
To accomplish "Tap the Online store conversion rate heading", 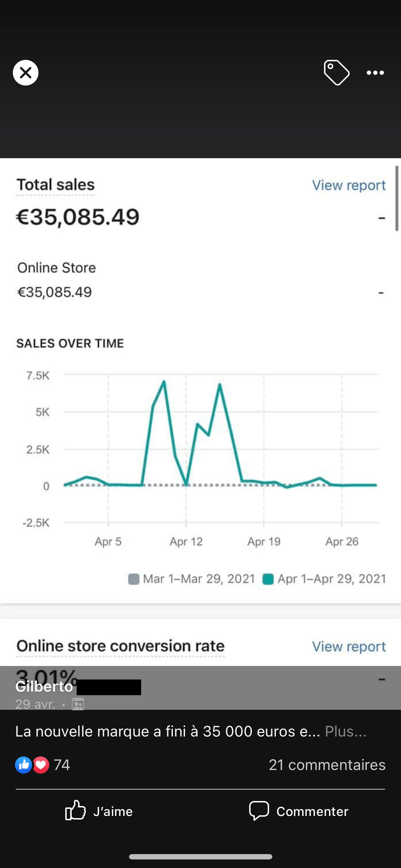I will coord(120,646).
